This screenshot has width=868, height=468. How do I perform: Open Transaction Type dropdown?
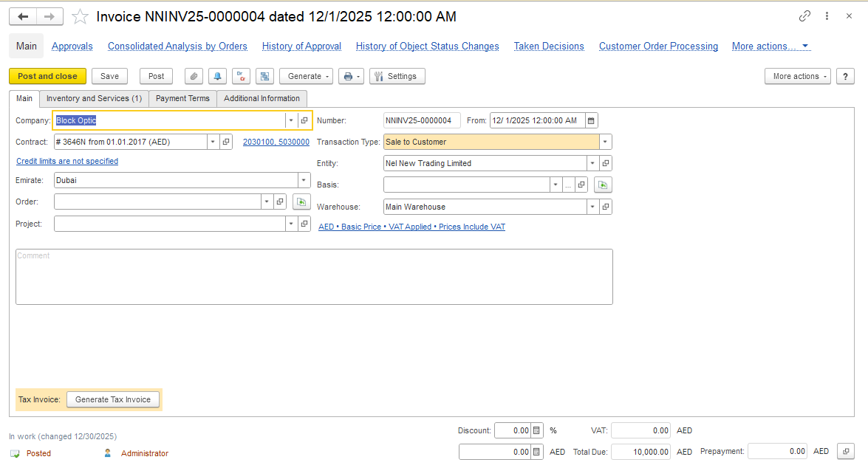tap(605, 142)
